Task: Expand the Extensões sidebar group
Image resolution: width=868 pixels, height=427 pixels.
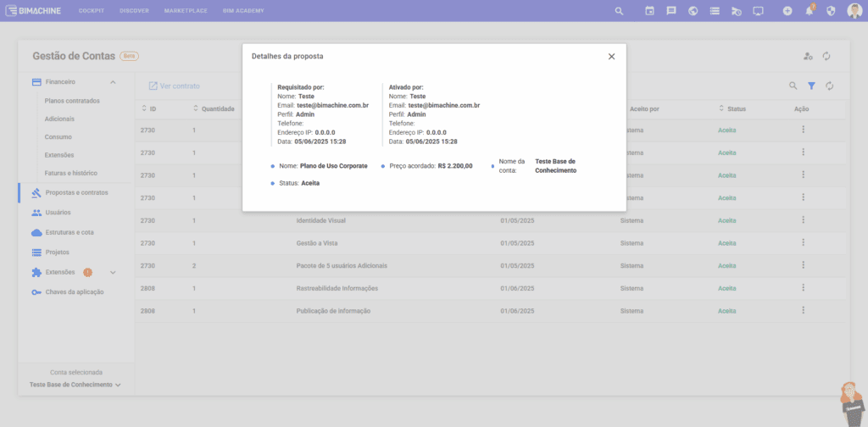Action: click(x=113, y=272)
